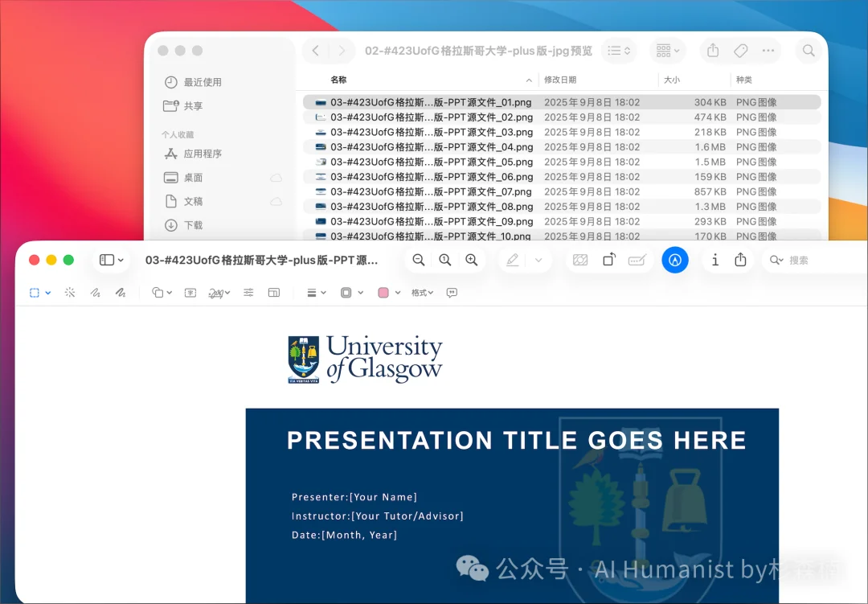Open the 格式 format dropdown
The height and width of the screenshot is (604, 868).
pos(422,293)
